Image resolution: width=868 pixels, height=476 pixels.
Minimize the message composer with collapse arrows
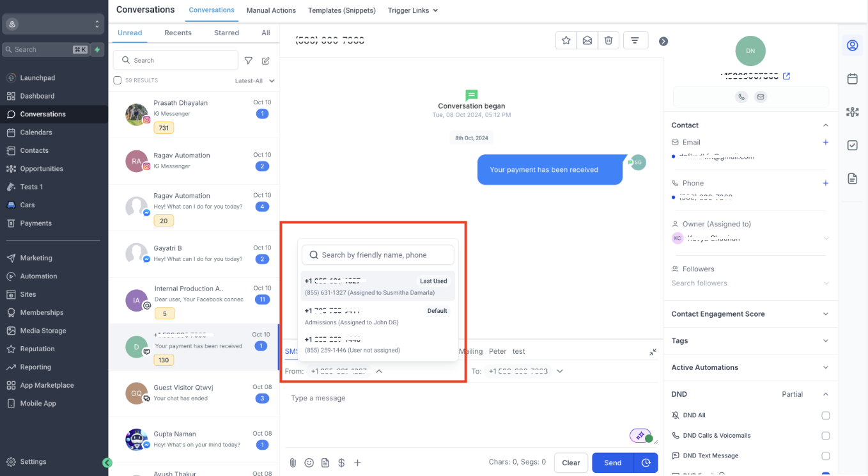[653, 352]
